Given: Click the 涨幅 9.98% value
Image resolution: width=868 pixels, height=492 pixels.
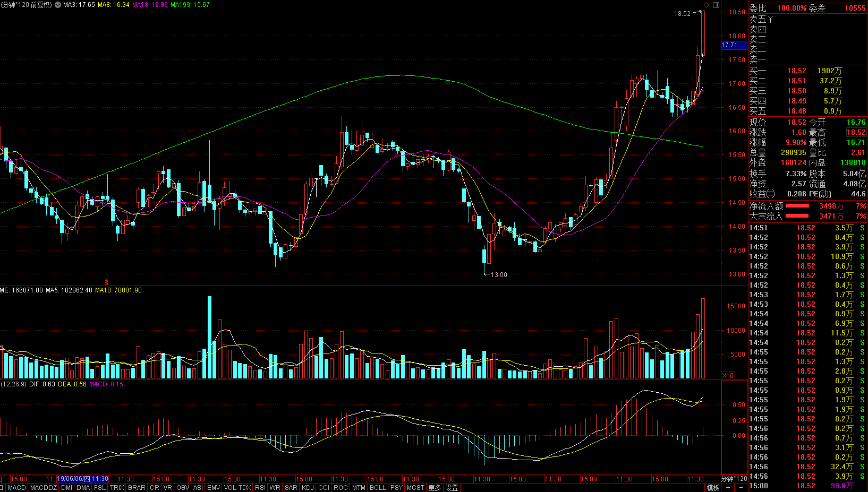Looking at the screenshot, I should point(796,142).
